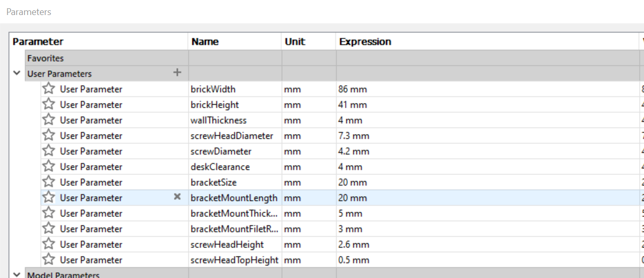This screenshot has width=644, height=278.
Task: Click the unit cell for bracketSize
Action: click(x=309, y=182)
